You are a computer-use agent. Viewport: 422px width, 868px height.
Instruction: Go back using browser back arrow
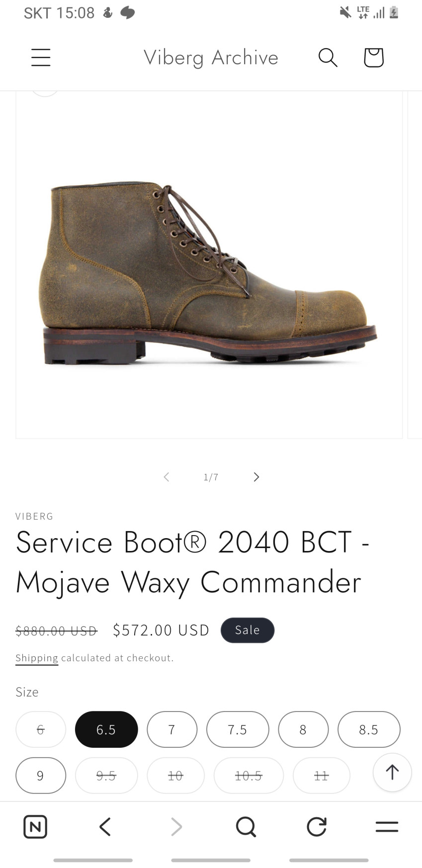pos(105,827)
